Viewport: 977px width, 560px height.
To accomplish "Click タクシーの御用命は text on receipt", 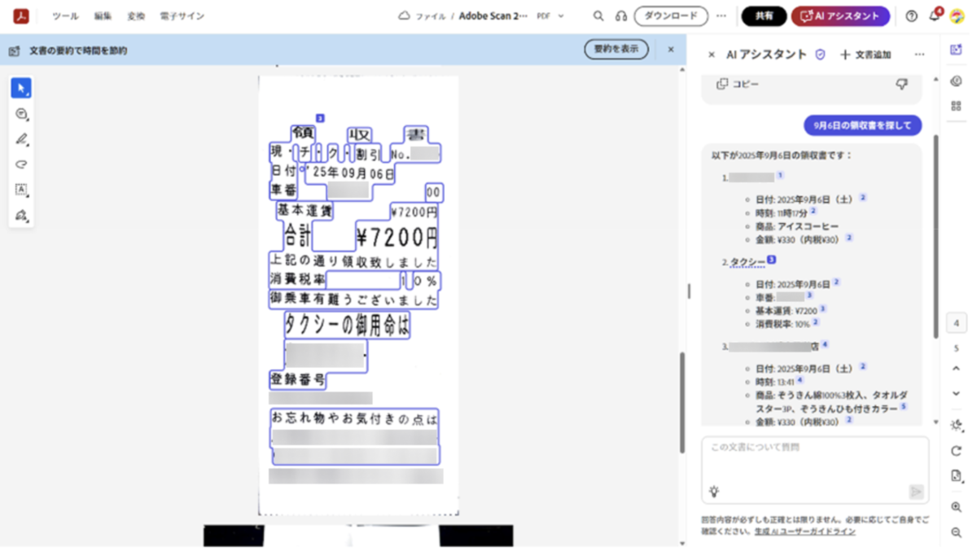I will click(346, 326).
